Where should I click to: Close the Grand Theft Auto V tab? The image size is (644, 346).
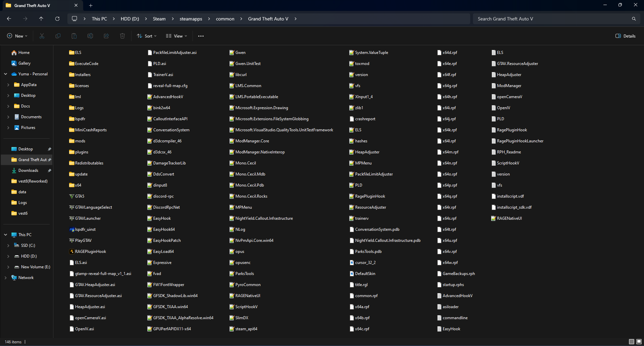click(x=76, y=5)
